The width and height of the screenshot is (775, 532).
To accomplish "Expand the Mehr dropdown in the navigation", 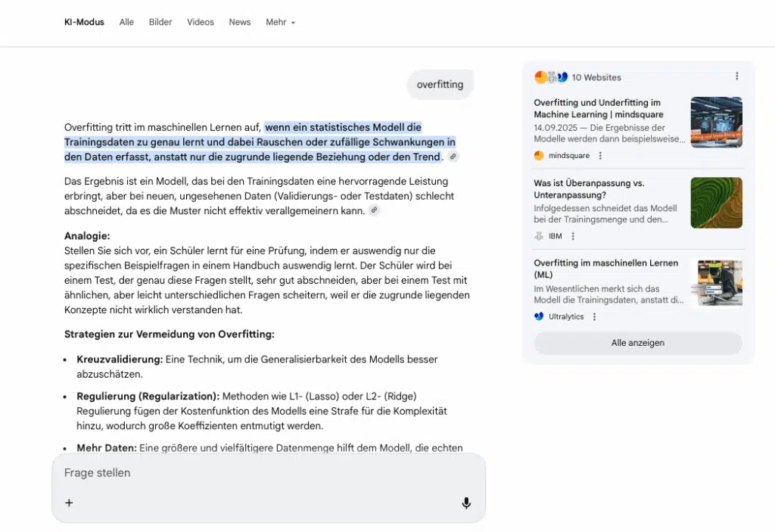I will pos(280,22).
